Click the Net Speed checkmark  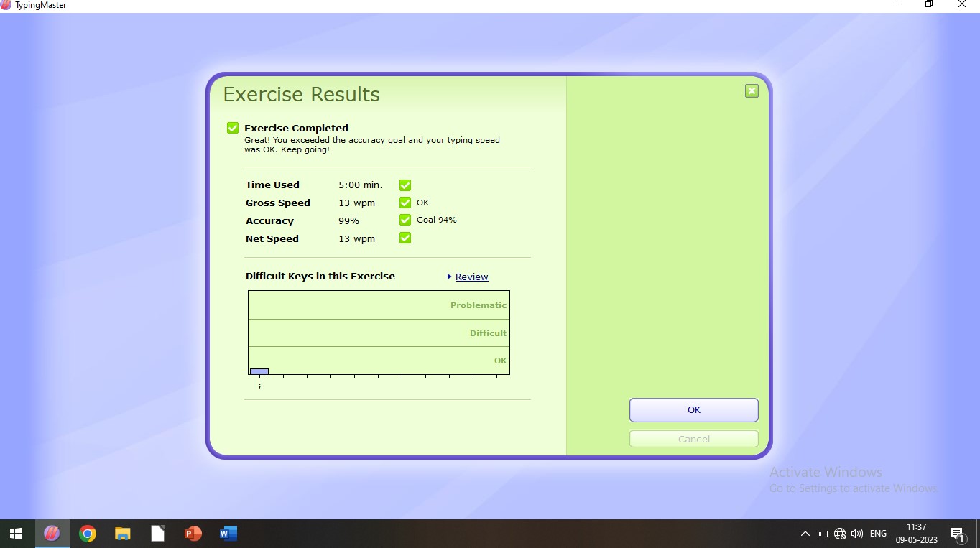click(405, 238)
